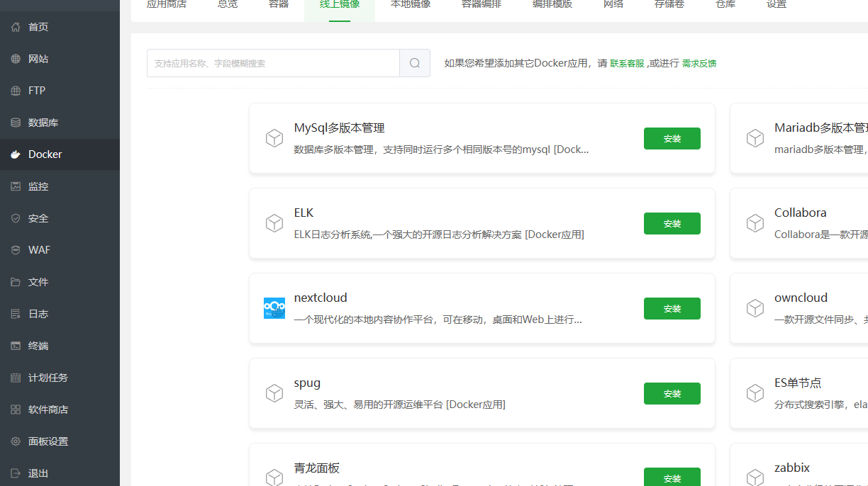Select the 文件 folder icon
The image size is (868, 486).
(16, 282)
